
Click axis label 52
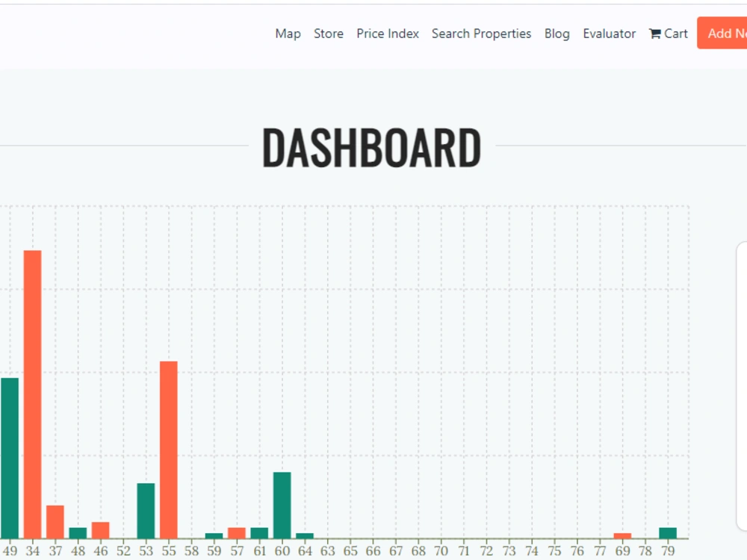(123, 551)
